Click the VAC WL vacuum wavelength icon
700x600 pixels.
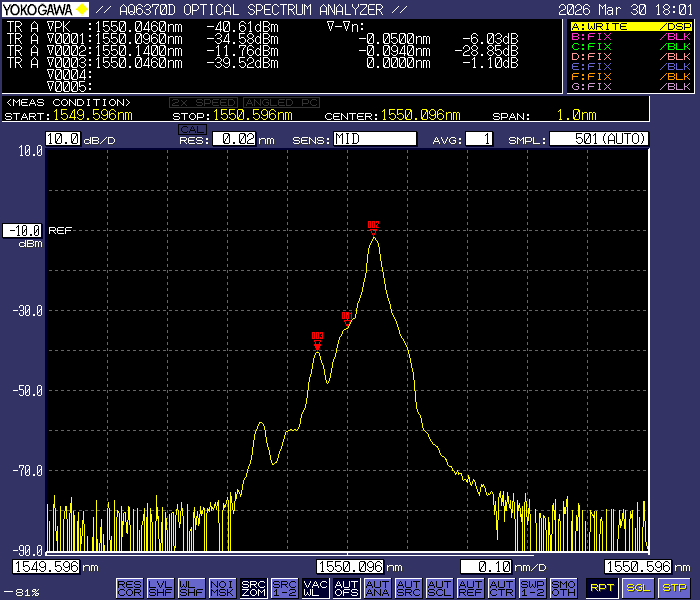pos(316,588)
